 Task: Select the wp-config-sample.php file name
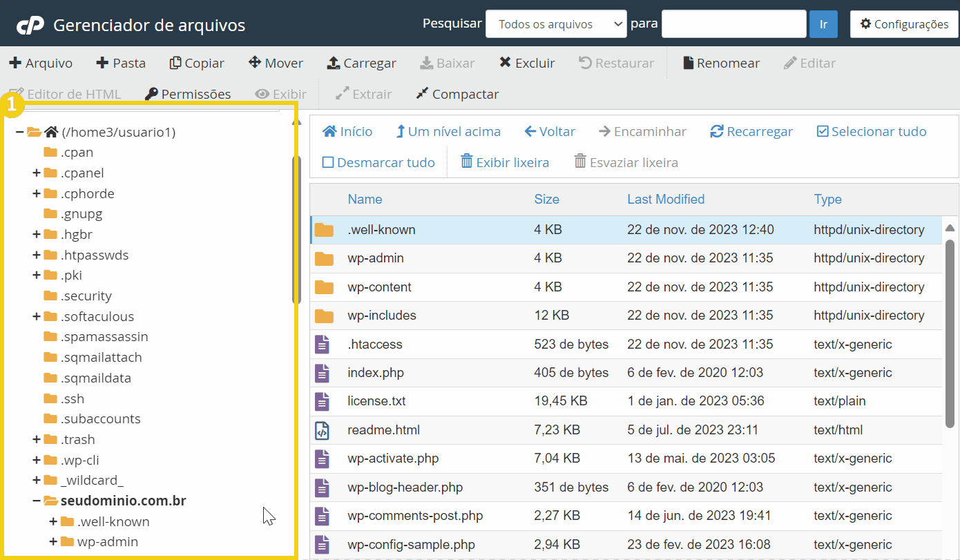click(411, 544)
